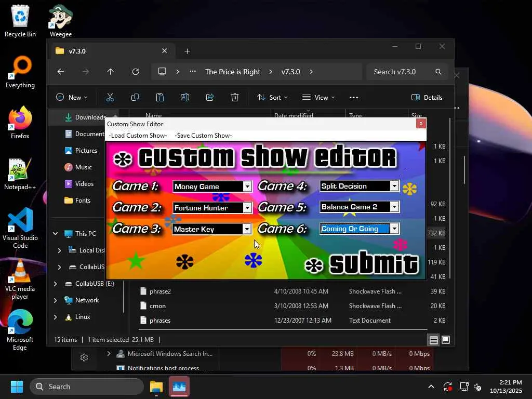Switch to details list view in status bar
Viewport: 532px width, 399px height.
pyautogui.click(x=434, y=340)
